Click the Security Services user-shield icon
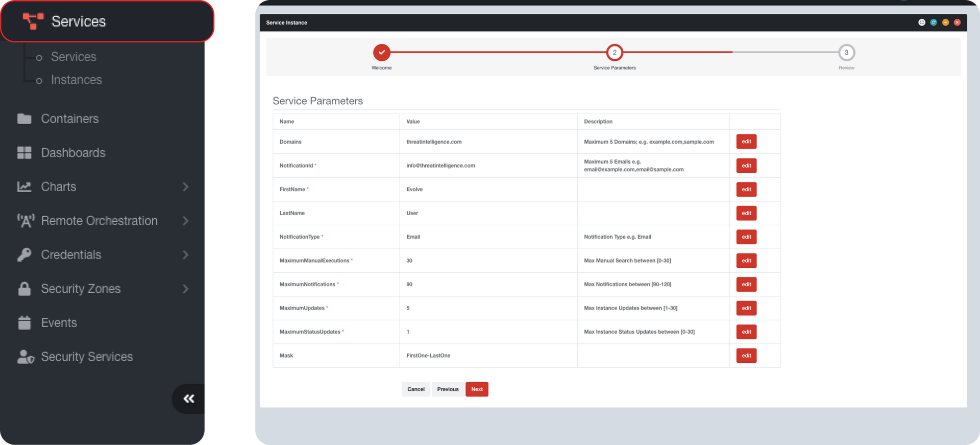The height and width of the screenshot is (445, 980). pos(26,357)
